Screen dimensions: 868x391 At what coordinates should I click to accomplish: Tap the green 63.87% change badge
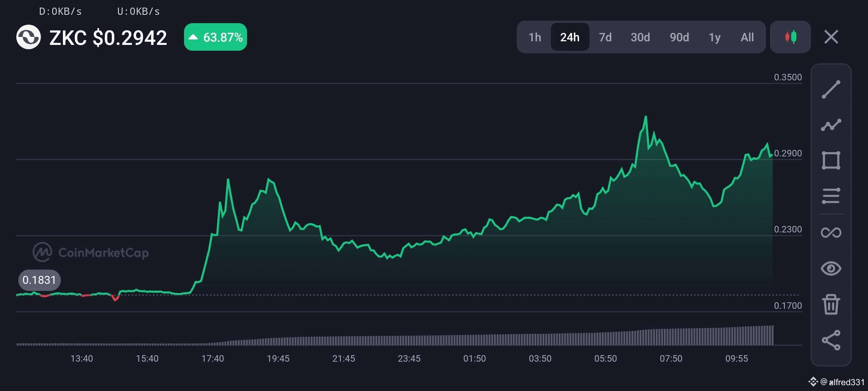(x=216, y=37)
